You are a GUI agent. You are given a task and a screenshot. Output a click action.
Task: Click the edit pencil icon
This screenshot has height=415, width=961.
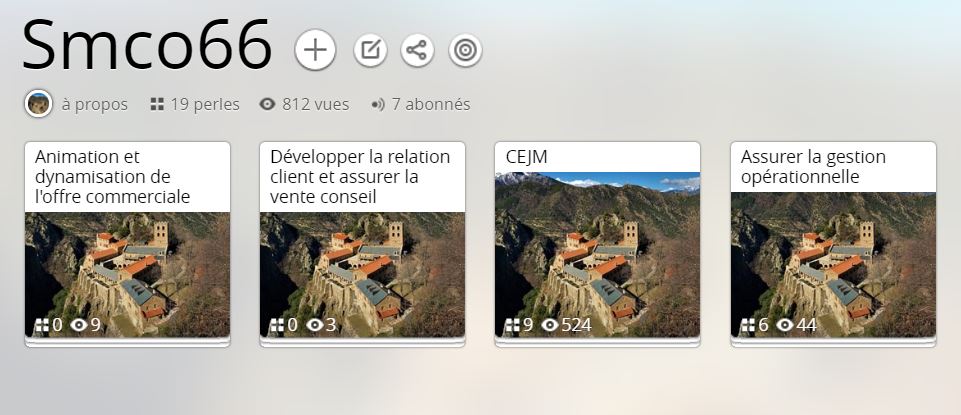pos(370,50)
